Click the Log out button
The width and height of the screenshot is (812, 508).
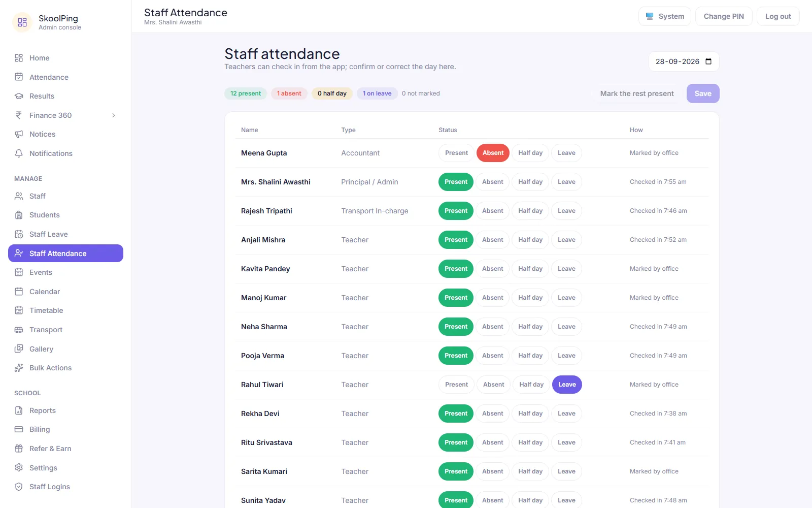(x=778, y=16)
